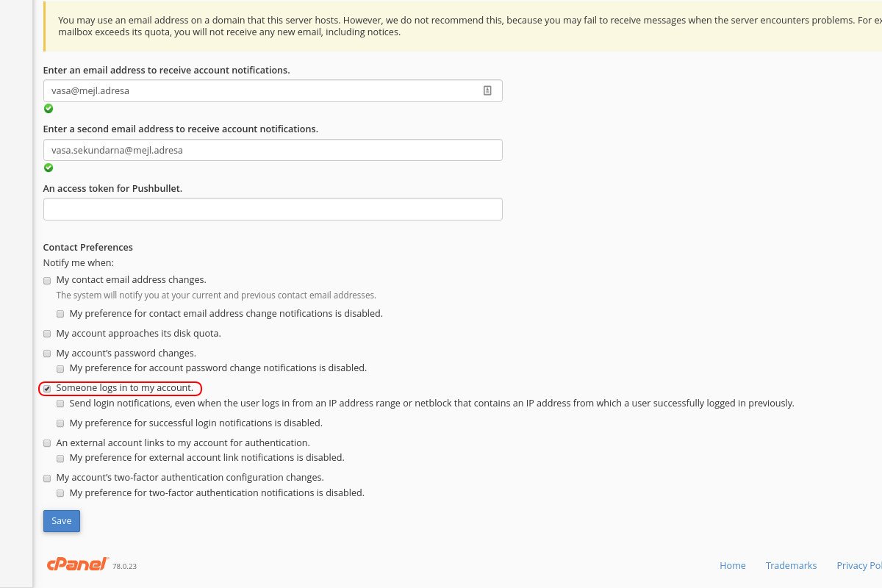This screenshot has height=588, width=882.
Task: Check 'My account's password changes' option
Action: 48,354
